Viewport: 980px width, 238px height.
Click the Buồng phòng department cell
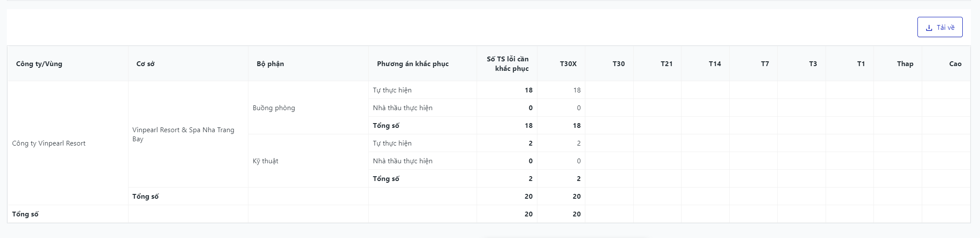[x=274, y=108]
